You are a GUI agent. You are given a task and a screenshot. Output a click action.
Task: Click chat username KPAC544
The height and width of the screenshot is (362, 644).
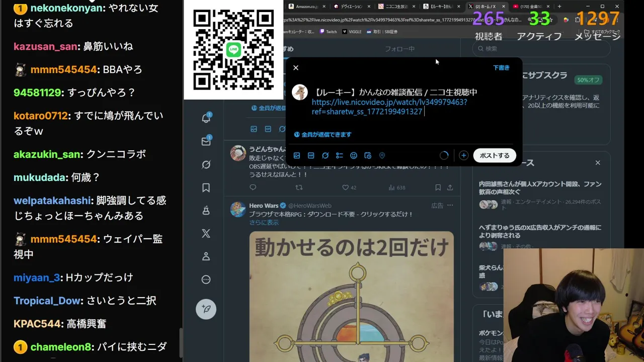pyautogui.click(x=37, y=324)
